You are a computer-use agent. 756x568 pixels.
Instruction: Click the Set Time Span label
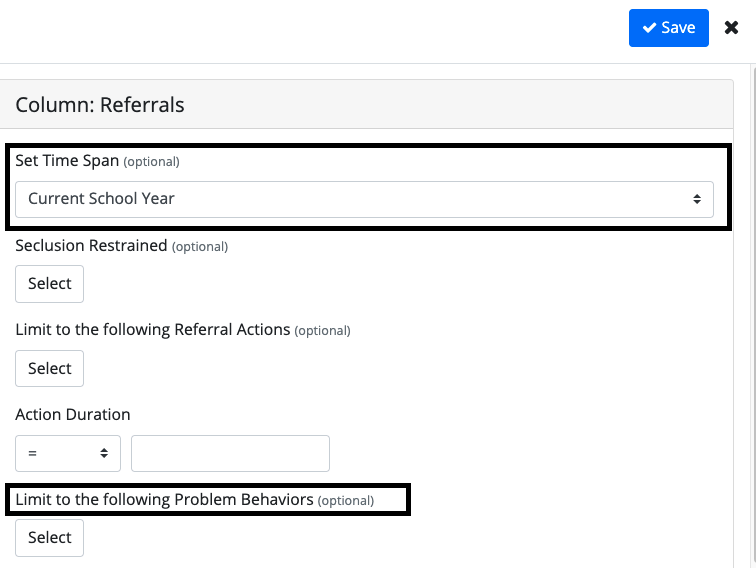67,161
